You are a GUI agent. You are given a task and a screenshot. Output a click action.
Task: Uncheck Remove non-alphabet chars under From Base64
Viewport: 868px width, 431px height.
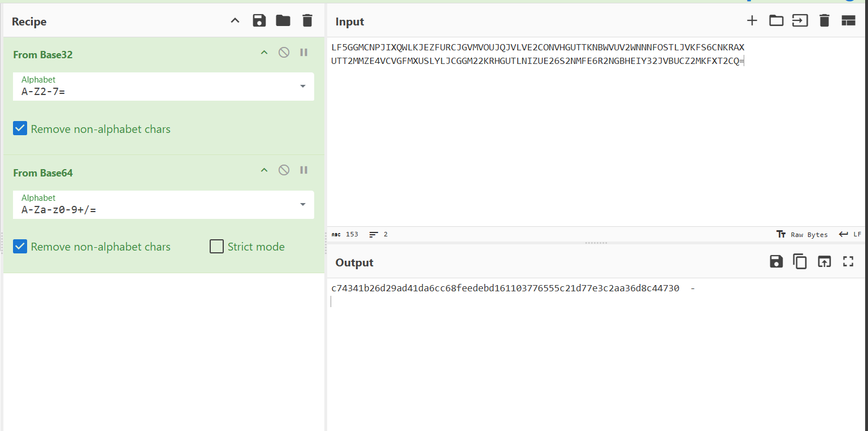tap(20, 247)
